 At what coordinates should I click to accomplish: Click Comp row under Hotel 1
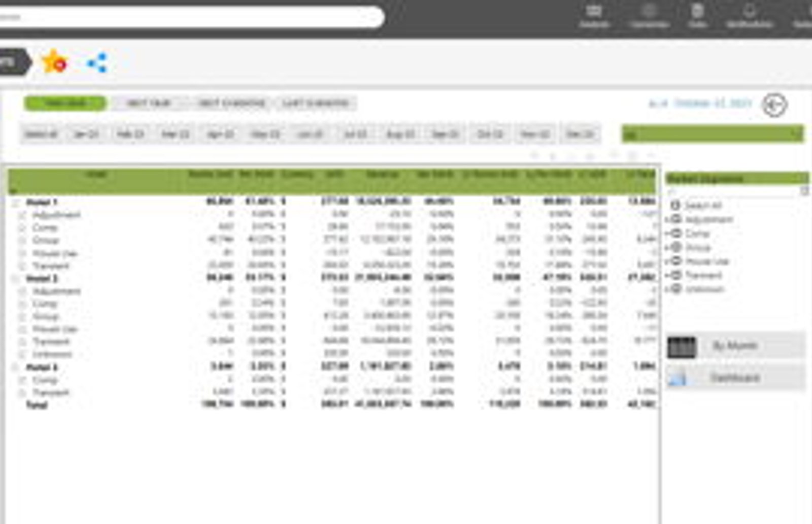(x=45, y=227)
